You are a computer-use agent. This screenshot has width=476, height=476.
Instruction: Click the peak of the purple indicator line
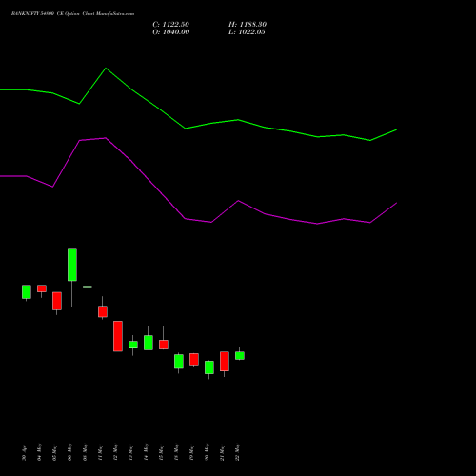pyautogui.click(x=106, y=138)
